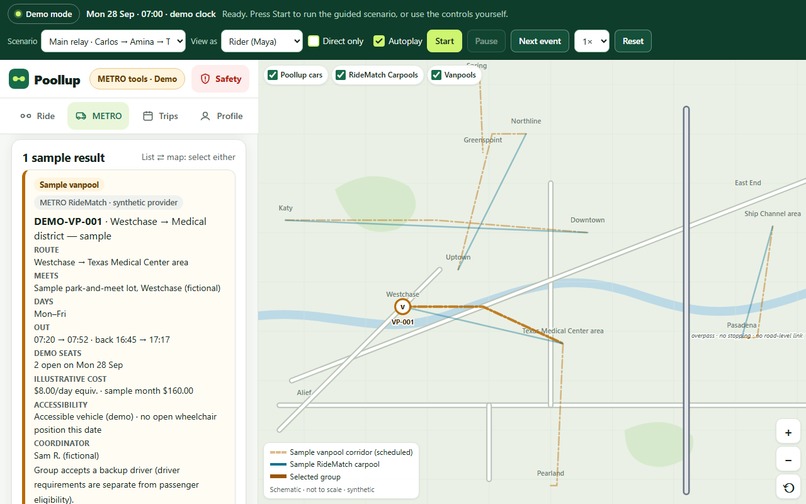Open the Scenario dropdown

click(x=113, y=41)
